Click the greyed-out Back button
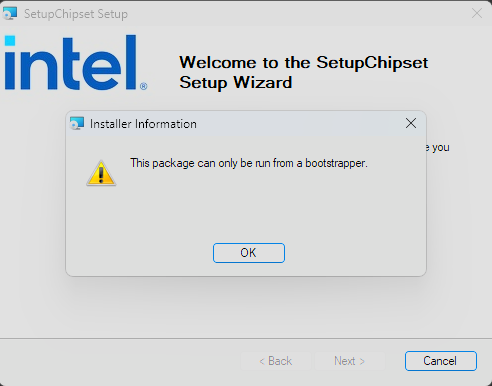 coord(276,361)
